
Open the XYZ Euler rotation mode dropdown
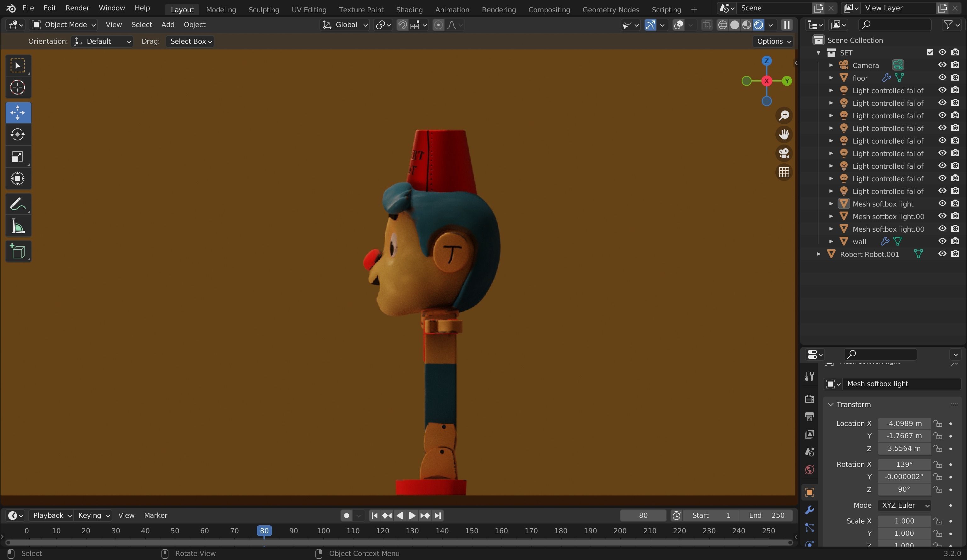pyautogui.click(x=904, y=506)
